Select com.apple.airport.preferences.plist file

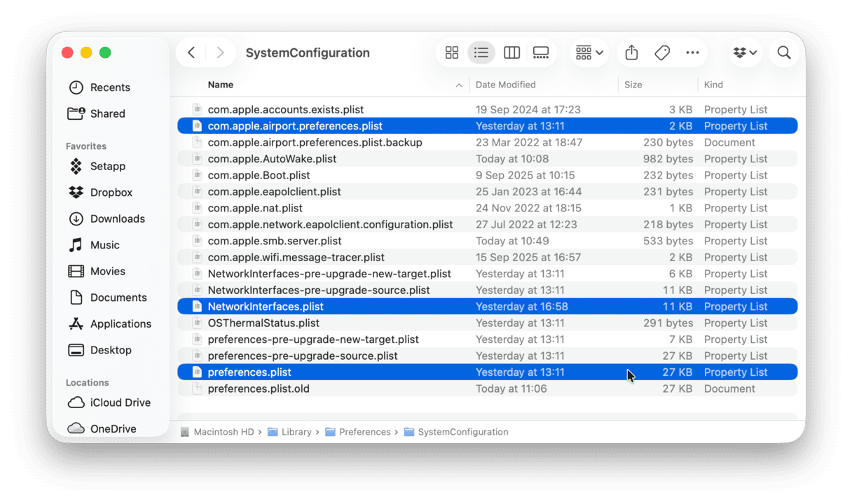coord(487,126)
